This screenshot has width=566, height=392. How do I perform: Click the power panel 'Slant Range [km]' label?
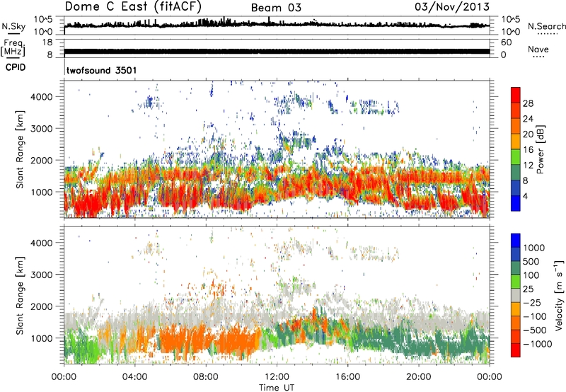coord(20,149)
